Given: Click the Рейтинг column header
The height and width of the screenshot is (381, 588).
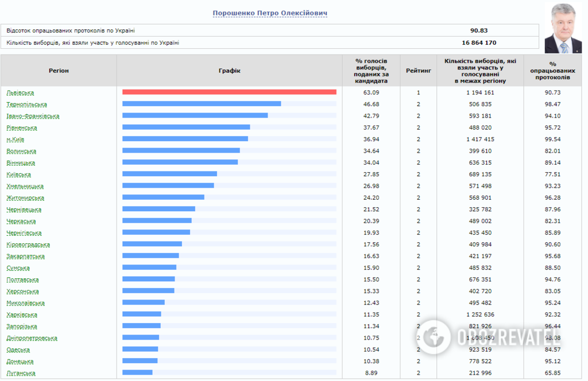Looking at the screenshot, I should coord(418,71).
